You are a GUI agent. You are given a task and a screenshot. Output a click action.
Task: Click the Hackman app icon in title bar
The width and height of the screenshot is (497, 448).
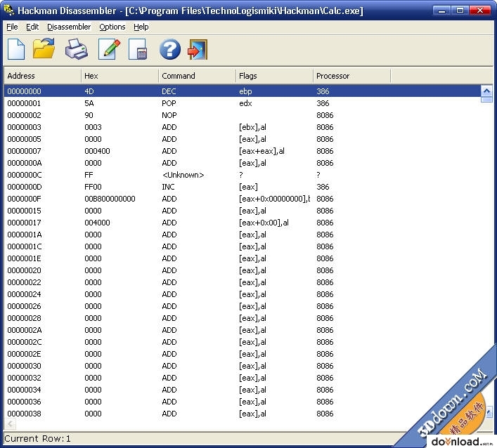pyautogui.click(x=9, y=10)
